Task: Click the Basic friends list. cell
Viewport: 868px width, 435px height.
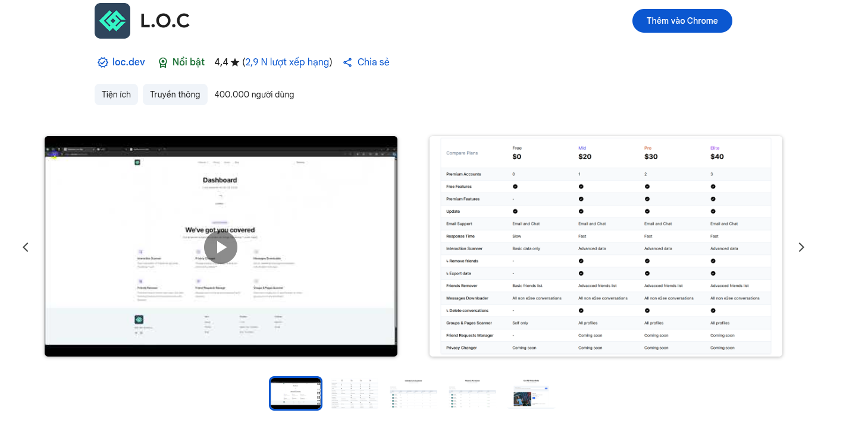Action: click(x=528, y=286)
